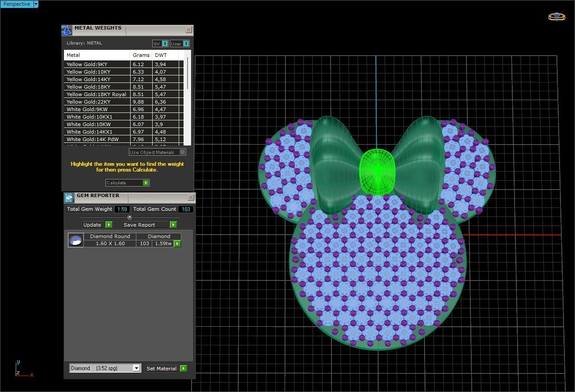Click the Diamond Round label
The image size is (575, 392).
click(x=110, y=236)
